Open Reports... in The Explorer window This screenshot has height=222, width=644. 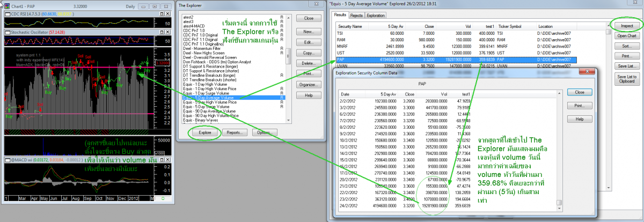pyautogui.click(x=233, y=132)
